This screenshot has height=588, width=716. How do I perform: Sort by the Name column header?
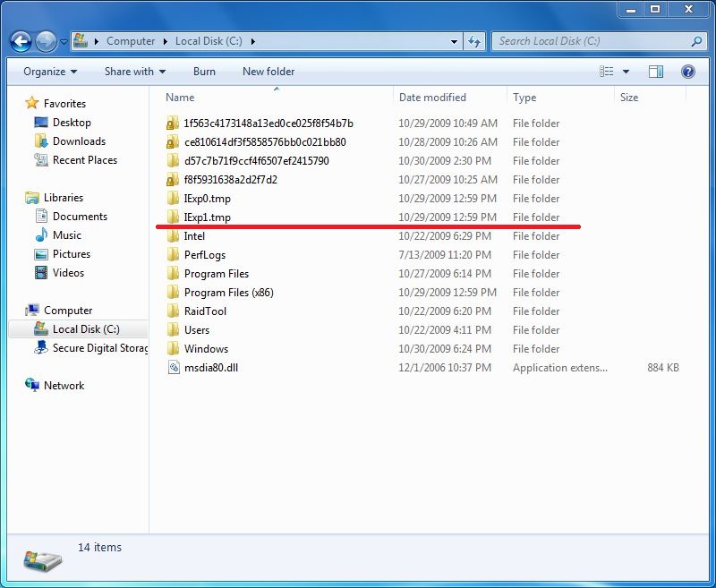(x=180, y=98)
